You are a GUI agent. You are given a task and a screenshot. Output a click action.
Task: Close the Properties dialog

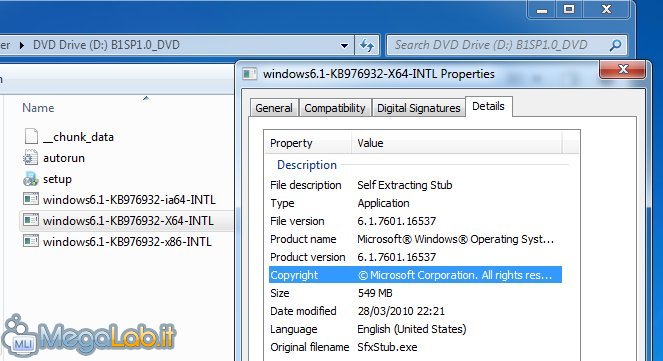[622, 69]
